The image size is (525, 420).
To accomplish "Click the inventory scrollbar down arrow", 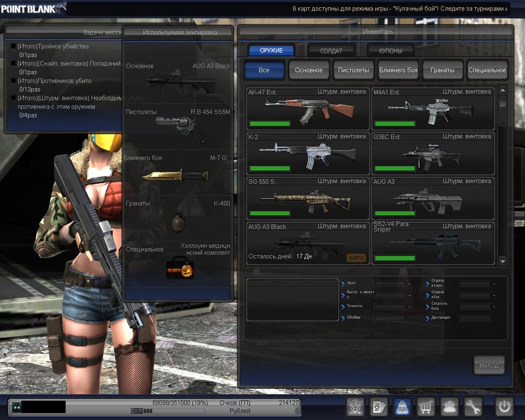I will pos(503,261).
